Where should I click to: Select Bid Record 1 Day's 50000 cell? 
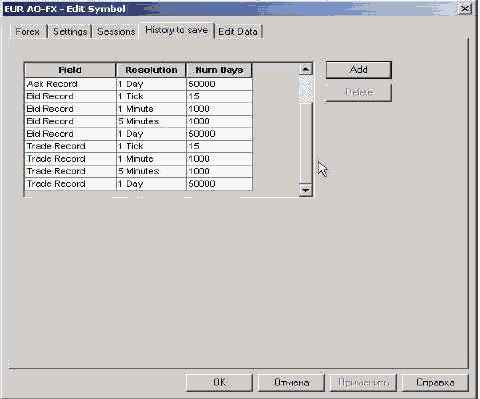[219, 134]
